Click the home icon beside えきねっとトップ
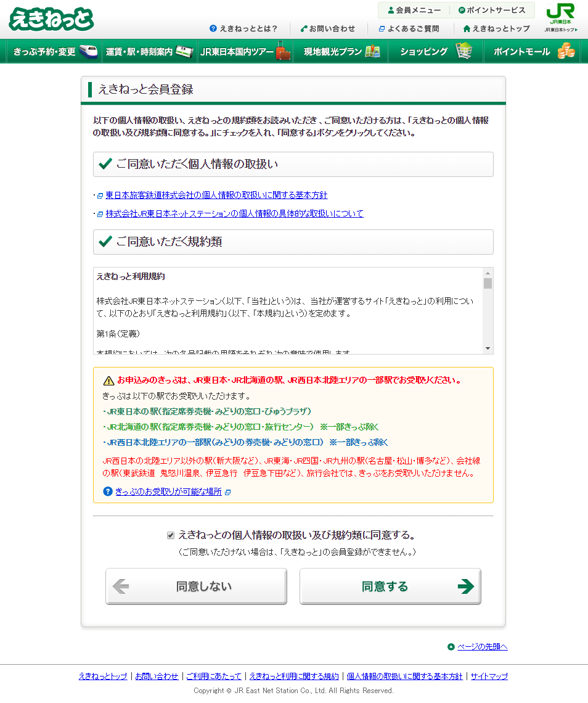The height and width of the screenshot is (703, 588). 467,29
